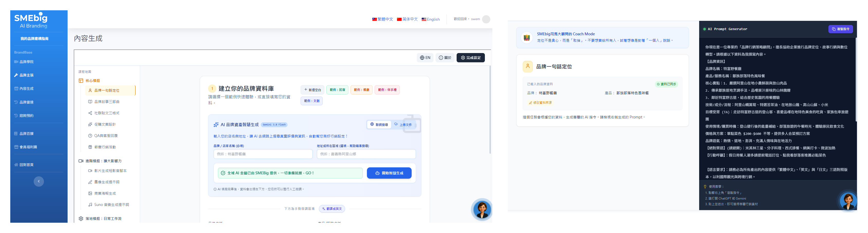Open the 關於 info button
The width and height of the screenshot is (868, 233).
pyautogui.click(x=445, y=58)
